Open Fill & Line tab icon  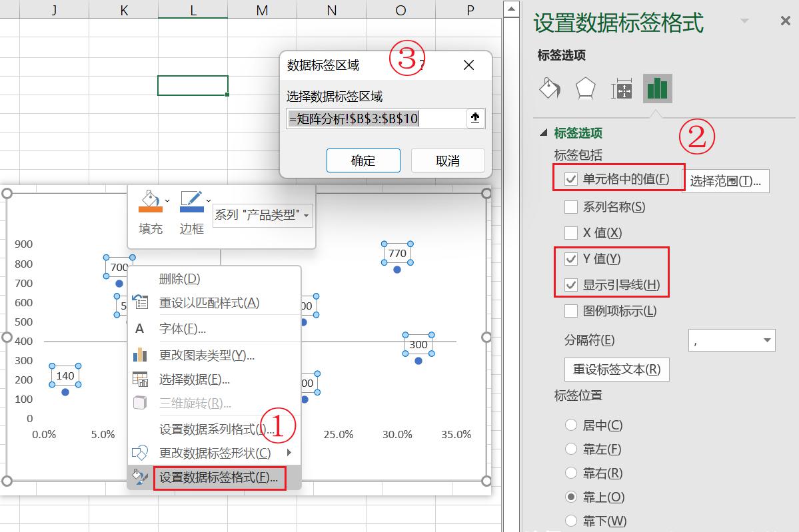pos(549,89)
